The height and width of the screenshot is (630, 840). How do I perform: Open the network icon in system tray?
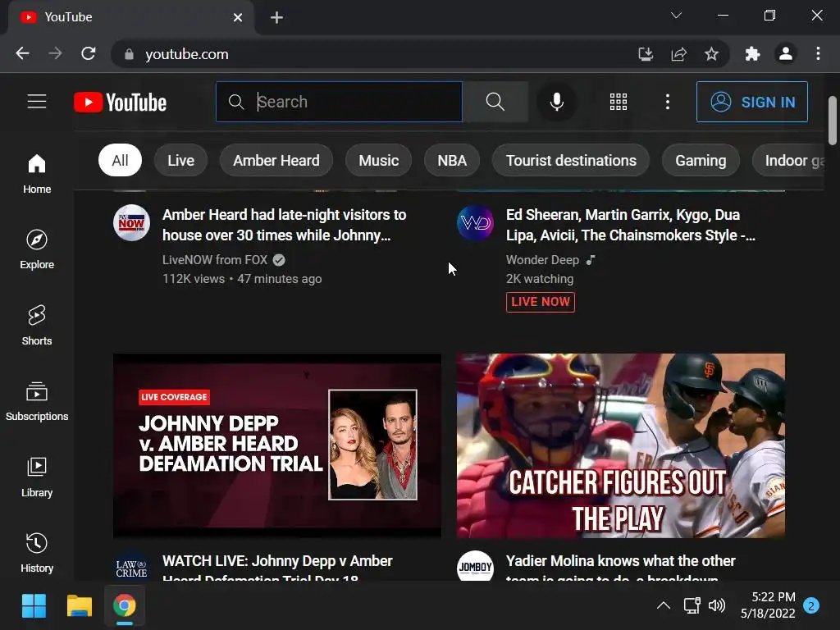point(692,606)
